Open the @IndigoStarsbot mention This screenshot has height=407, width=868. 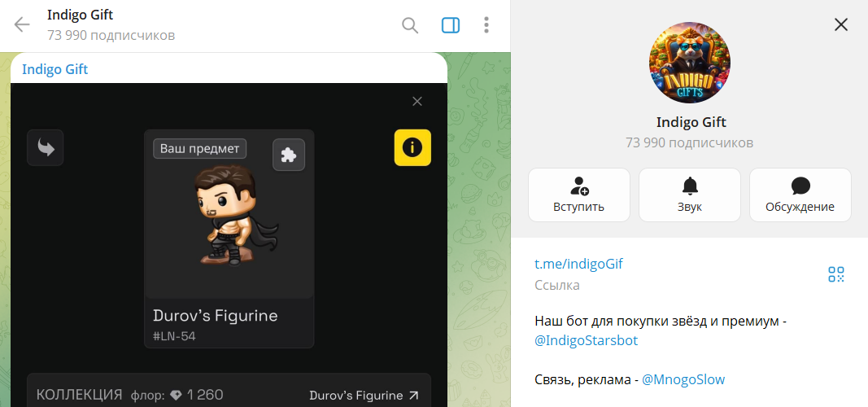coord(587,340)
